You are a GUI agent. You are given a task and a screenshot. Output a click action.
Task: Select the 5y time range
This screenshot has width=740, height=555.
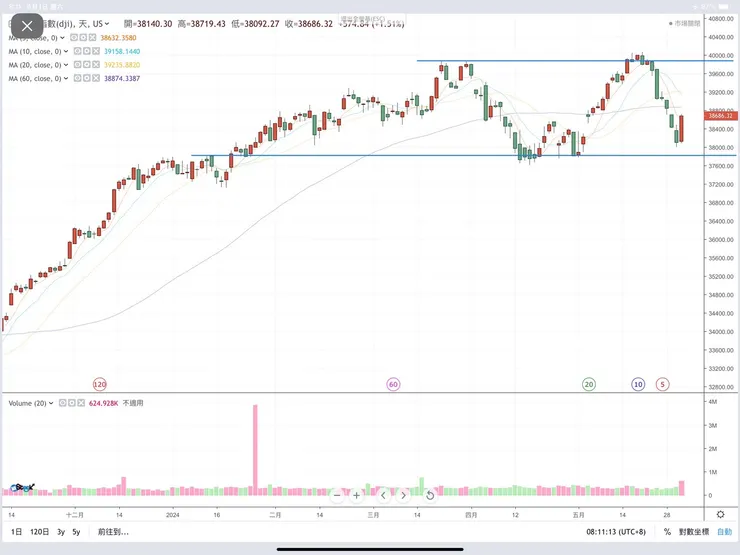coord(76,532)
